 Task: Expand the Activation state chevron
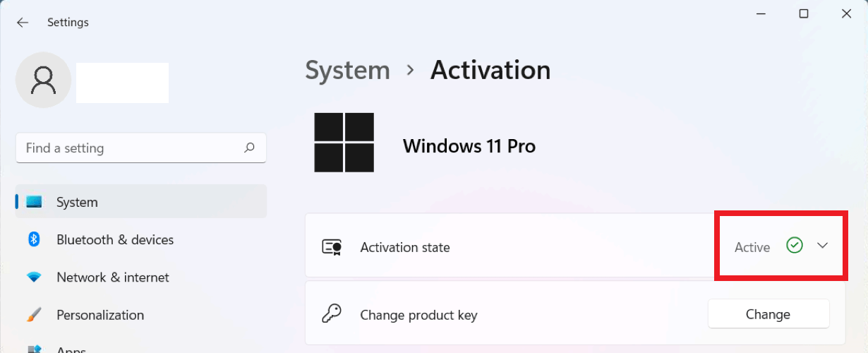822,246
